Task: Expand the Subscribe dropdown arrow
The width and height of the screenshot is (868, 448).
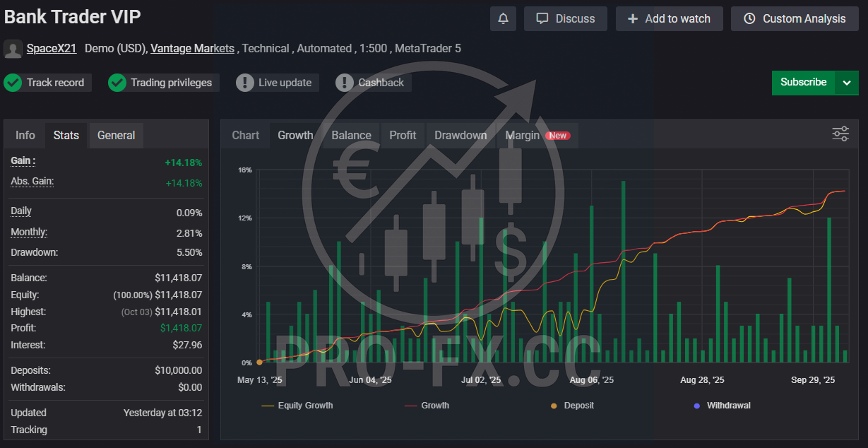Action: 847,83
